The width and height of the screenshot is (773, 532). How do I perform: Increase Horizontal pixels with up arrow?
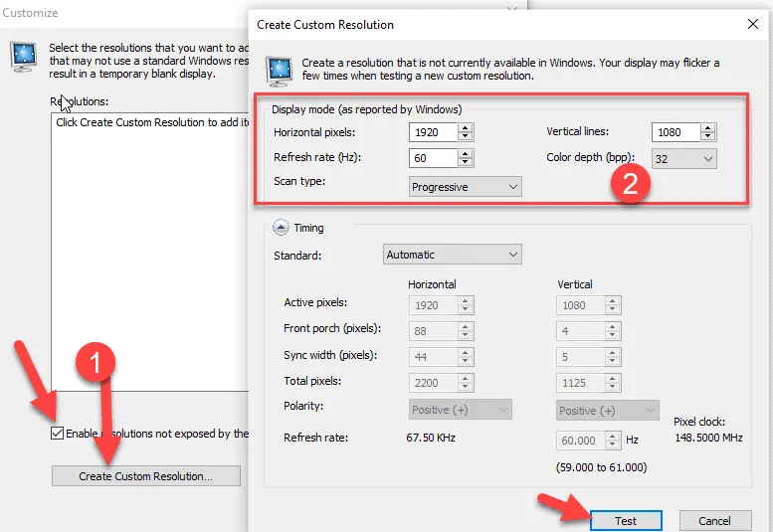pyautogui.click(x=465, y=128)
